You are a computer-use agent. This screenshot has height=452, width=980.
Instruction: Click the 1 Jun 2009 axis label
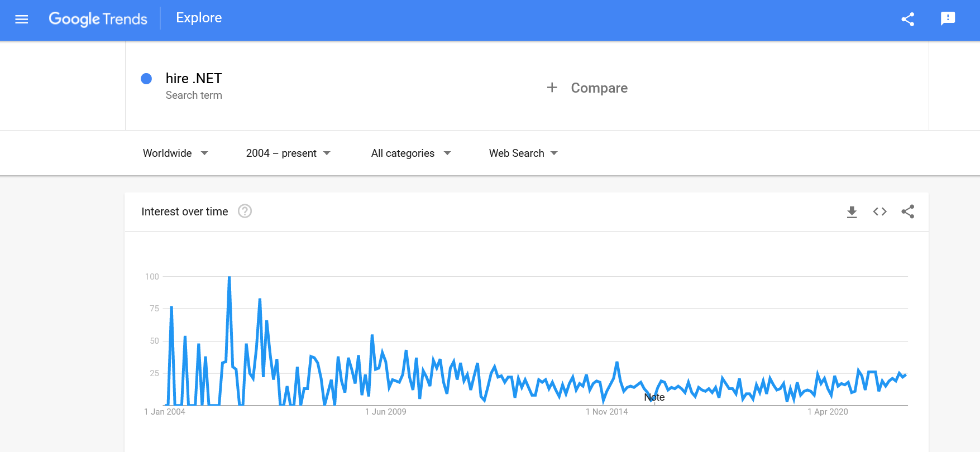386,412
